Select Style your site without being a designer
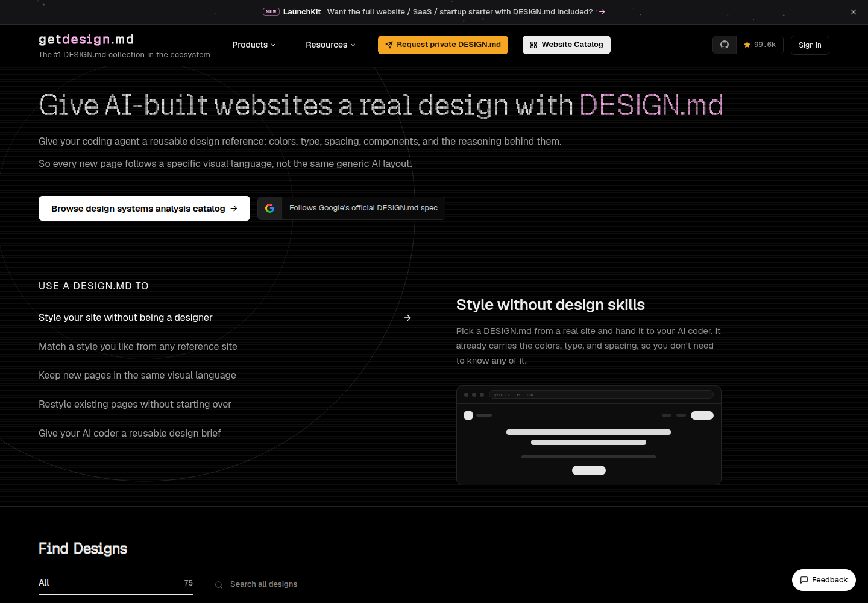 [x=225, y=318]
